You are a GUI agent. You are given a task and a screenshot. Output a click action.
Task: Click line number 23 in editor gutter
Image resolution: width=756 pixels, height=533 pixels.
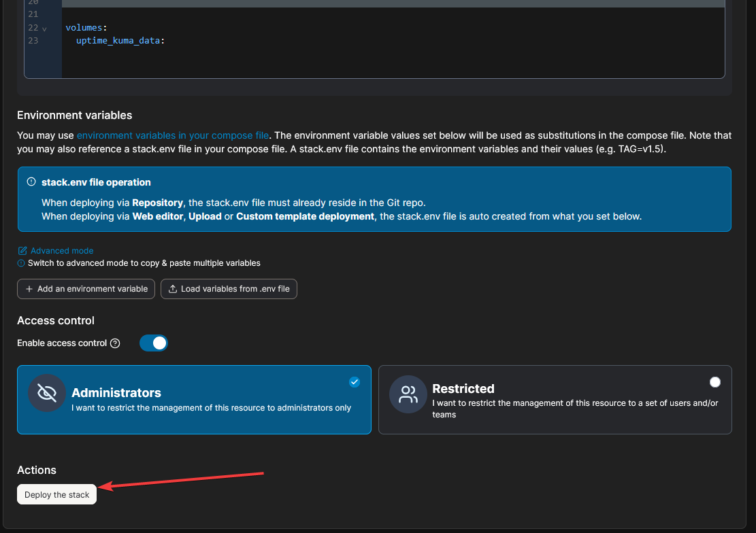pyautogui.click(x=33, y=41)
